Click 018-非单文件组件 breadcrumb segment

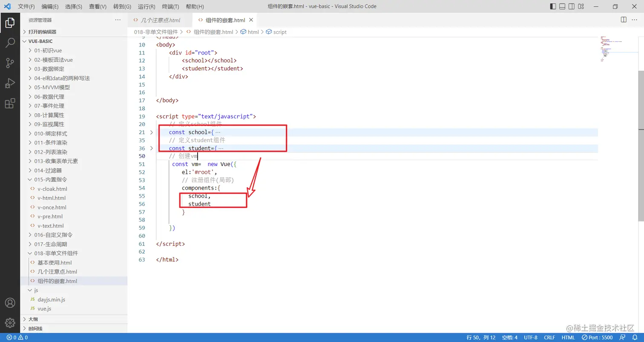tap(156, 32)
